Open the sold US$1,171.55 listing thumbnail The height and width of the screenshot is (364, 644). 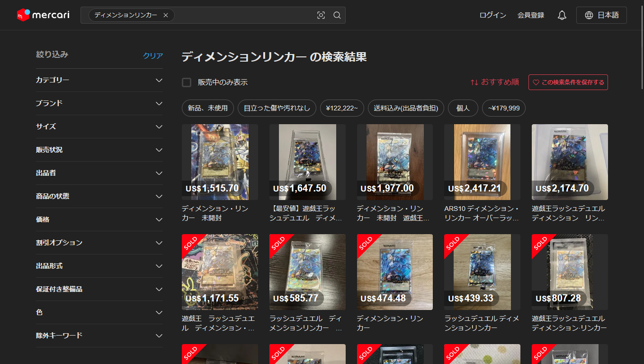[x=220, y=272]
